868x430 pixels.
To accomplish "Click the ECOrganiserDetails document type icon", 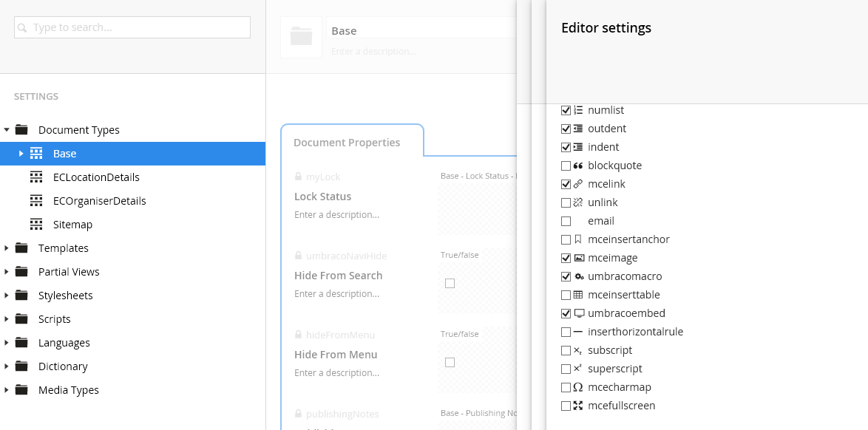I will [36, 201].
